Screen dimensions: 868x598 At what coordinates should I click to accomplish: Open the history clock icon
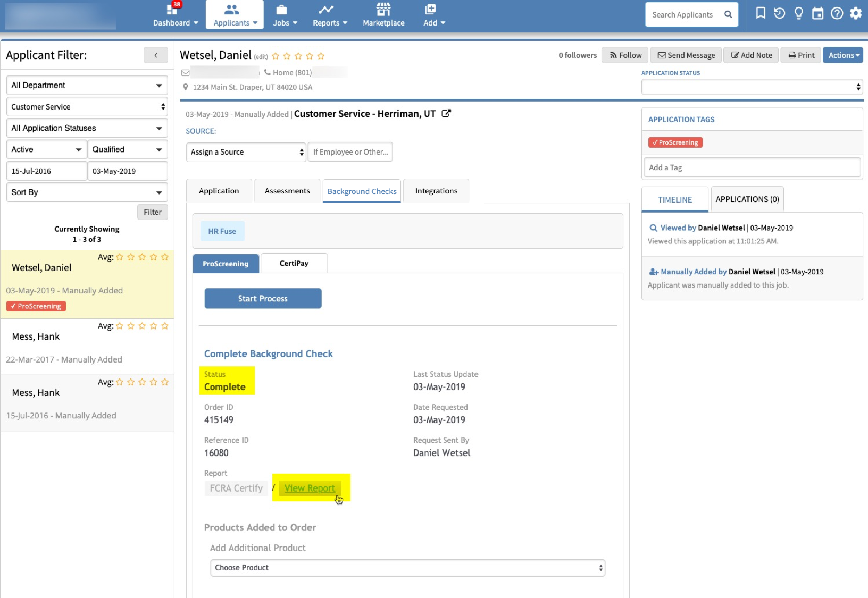pyautogui.click(x=779, y=13)
